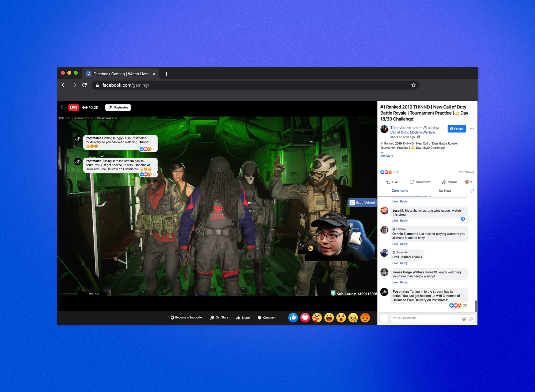This screenshot has height=392, width=535.
Task: Send a Sad crying reaction
Action: tap(353, 317)
